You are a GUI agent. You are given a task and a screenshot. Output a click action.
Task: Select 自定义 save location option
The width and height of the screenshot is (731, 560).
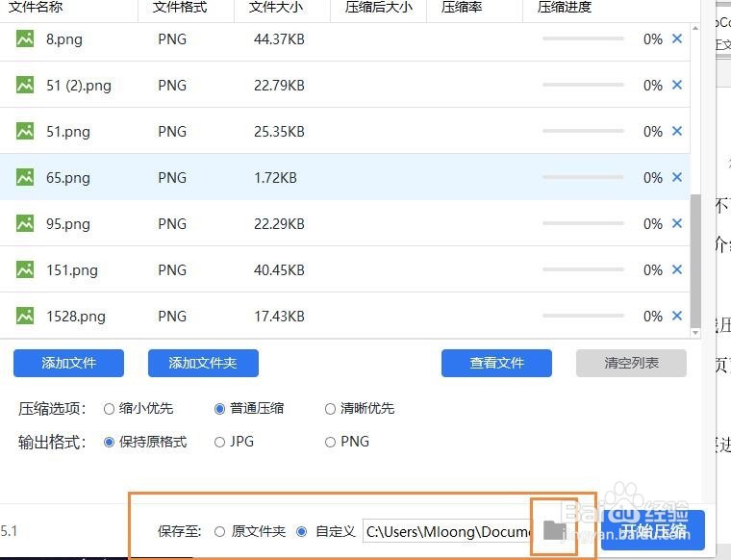302,531
